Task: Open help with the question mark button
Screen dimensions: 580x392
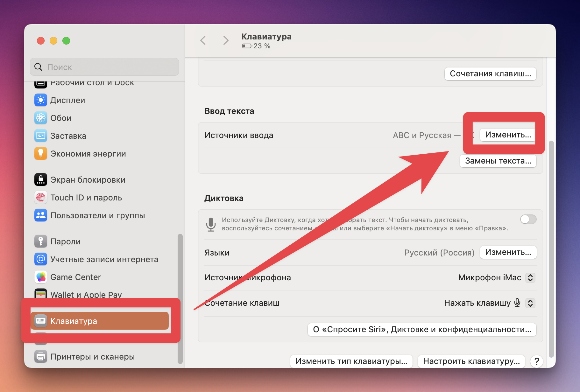Action: pyautogui.click(x=537, y=361)
